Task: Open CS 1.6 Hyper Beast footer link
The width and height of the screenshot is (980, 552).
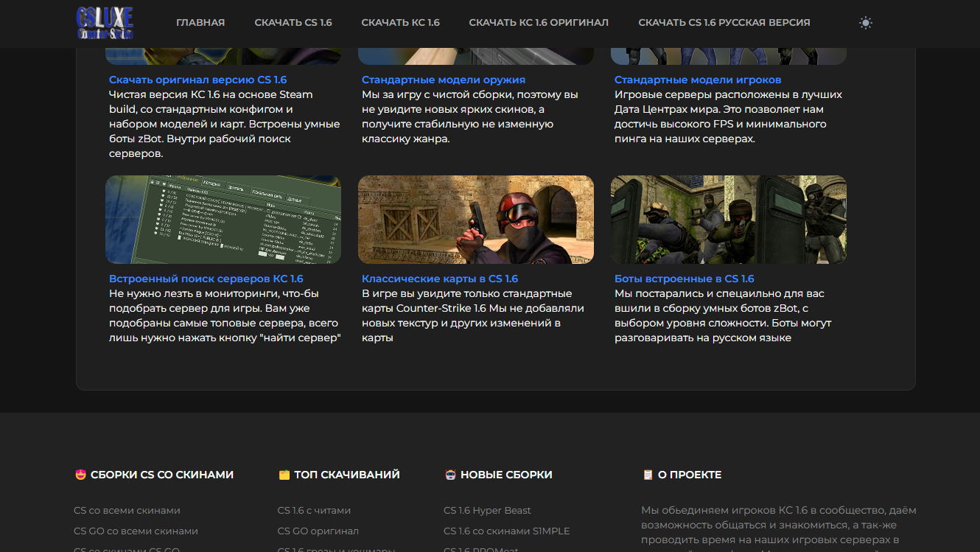Action: (487, 510)
